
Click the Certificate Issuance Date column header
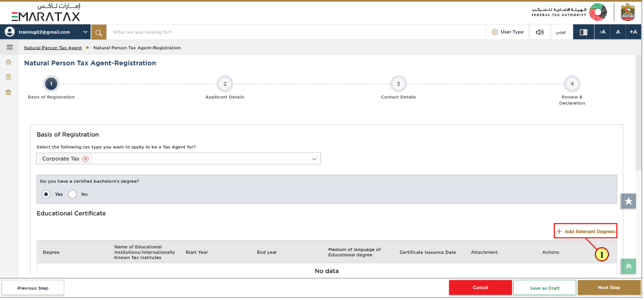(x=428, y=252)
